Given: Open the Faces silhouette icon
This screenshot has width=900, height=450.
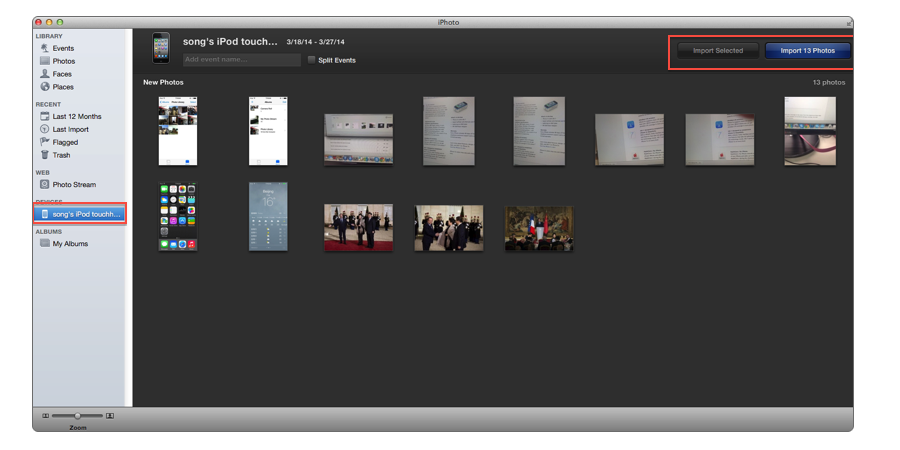Looking at the screenshot, I should [x=45, y=74].
